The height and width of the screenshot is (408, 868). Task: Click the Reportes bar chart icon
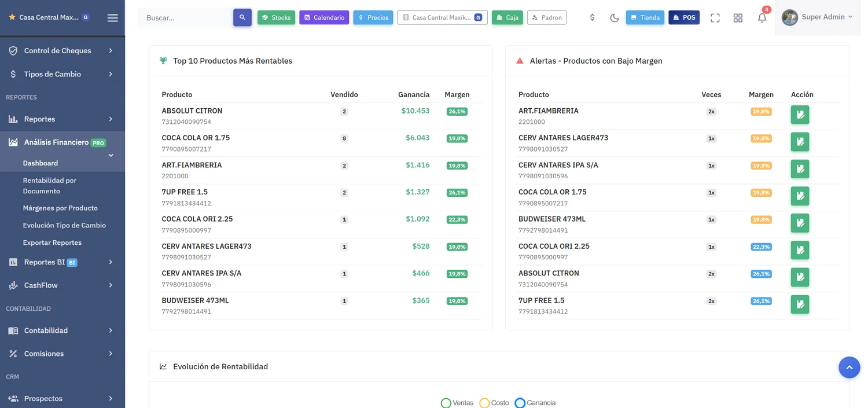[13, 119]
